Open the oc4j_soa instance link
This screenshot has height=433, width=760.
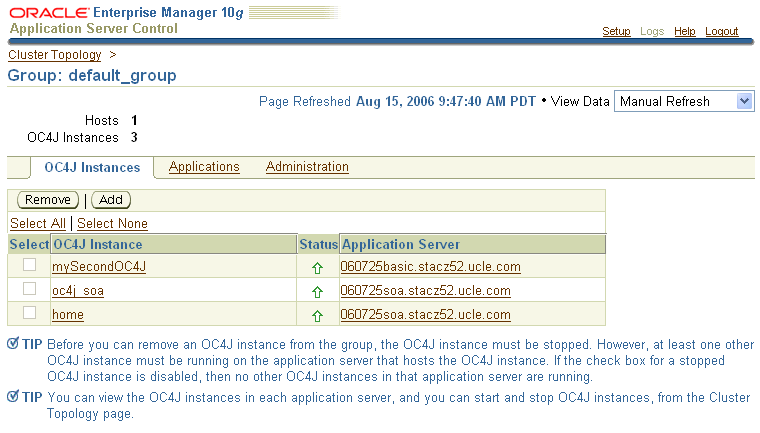pos(78,291)
